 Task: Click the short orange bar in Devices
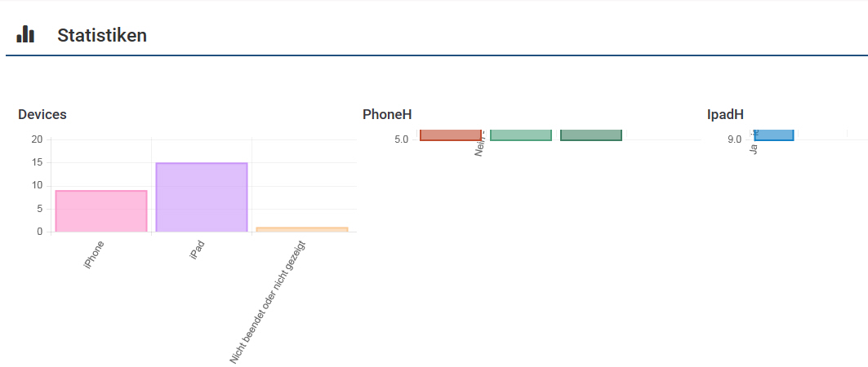302,229
